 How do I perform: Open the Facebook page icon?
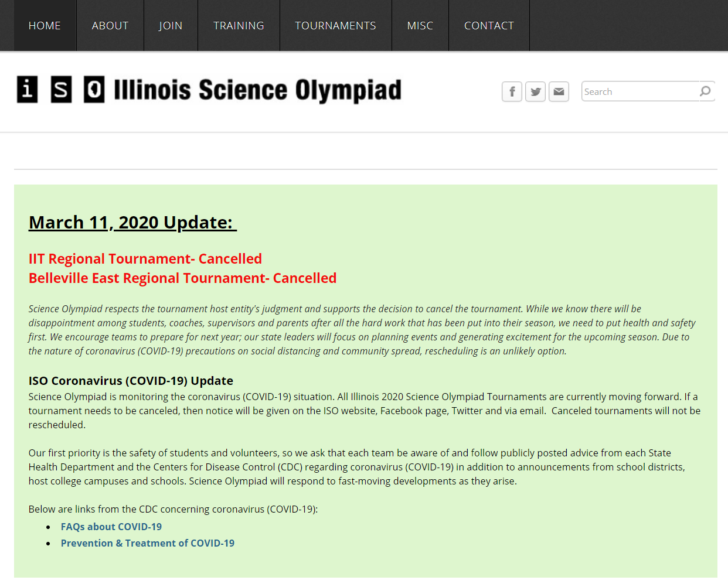click(x=512, y=91)
